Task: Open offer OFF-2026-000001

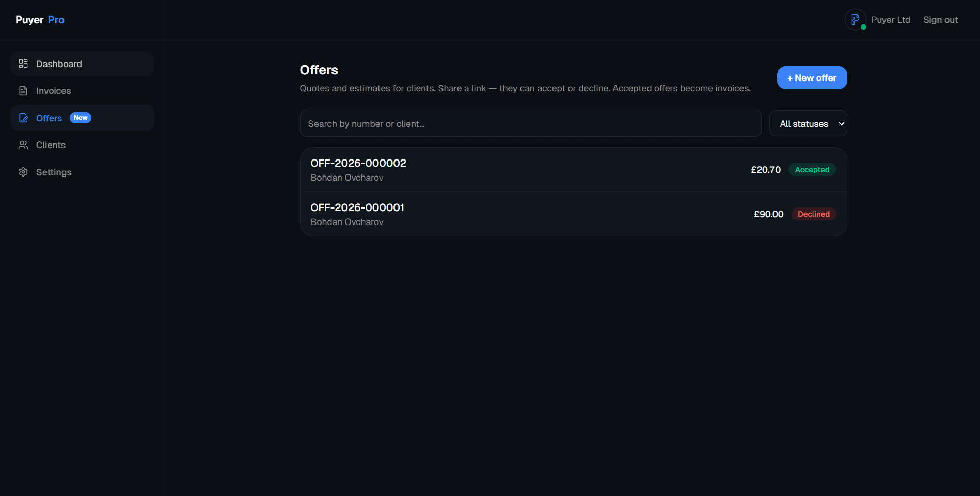Action: [x=357, y=208]
